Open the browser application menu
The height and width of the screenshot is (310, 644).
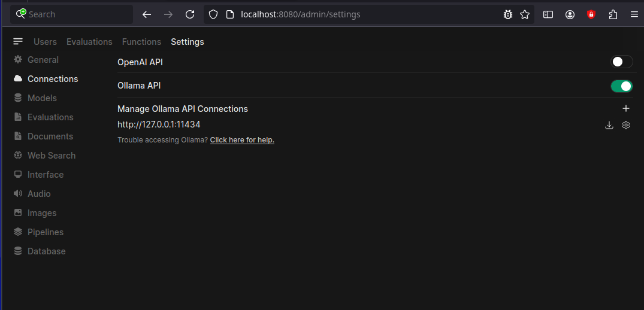point(634,14)
